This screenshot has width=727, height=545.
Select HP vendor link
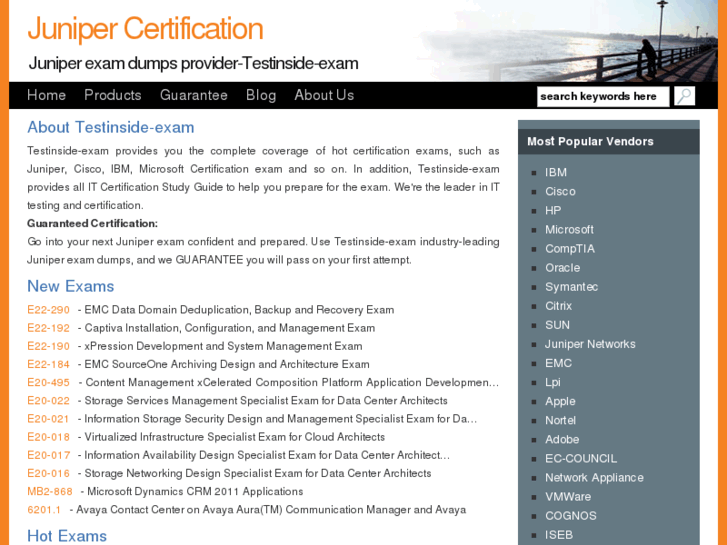coord(553,211)
